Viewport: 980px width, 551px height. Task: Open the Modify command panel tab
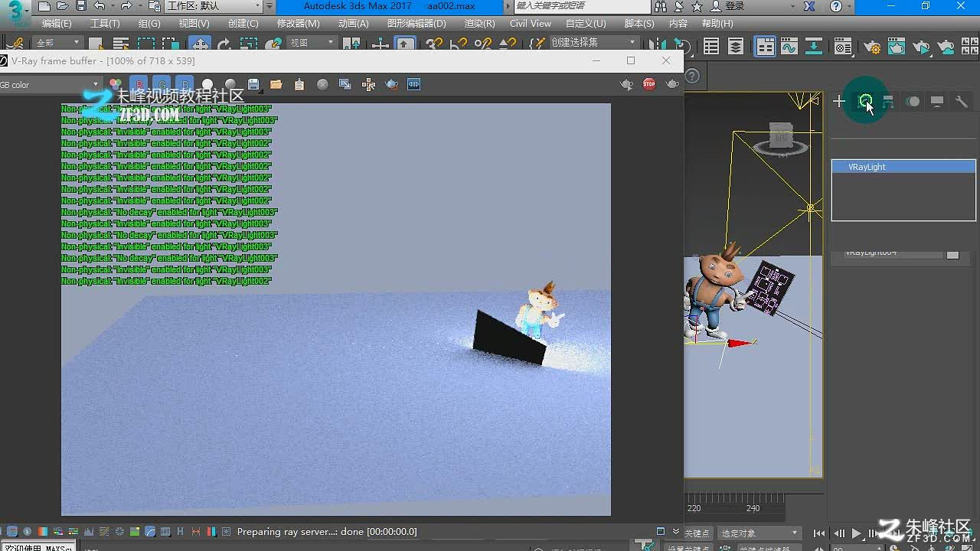point(865,101)
